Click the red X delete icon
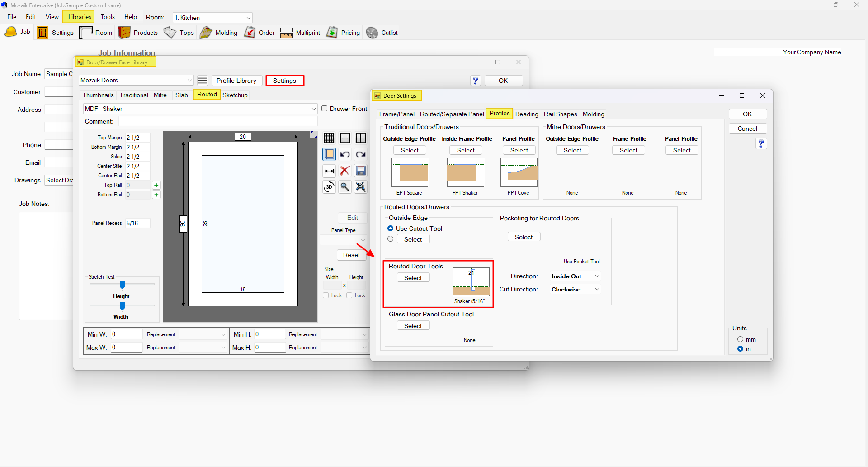This screenshot has width=868, height=467. pos(345,171)
